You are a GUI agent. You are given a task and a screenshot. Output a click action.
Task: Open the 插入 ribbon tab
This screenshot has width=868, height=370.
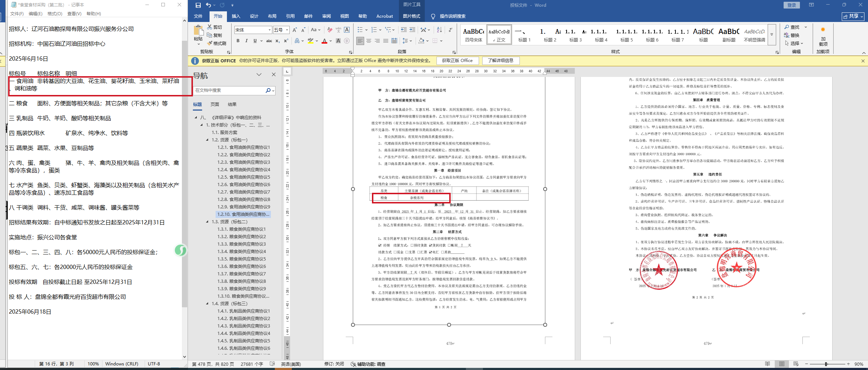236,16
